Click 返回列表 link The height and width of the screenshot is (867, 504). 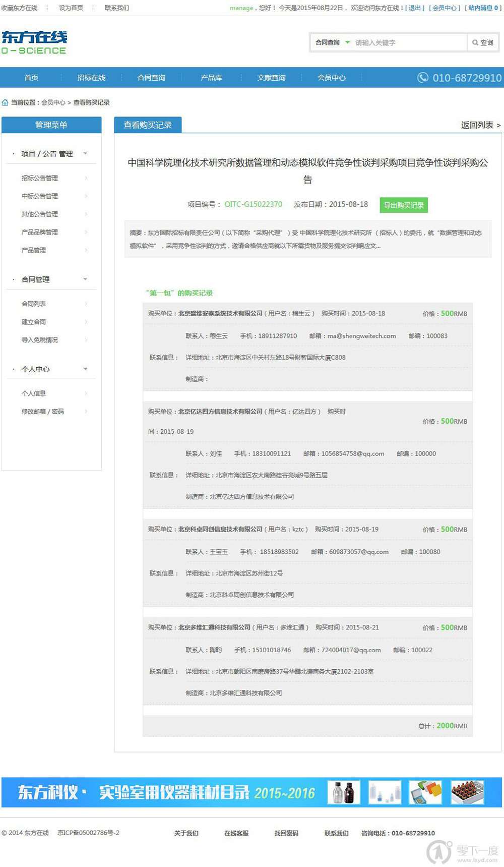[x=481, y=125]
